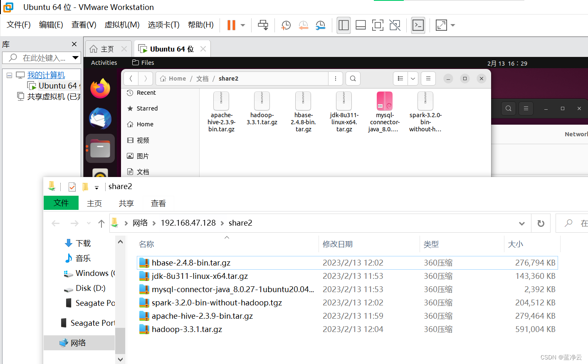The width and height of the screenshot is (588, 364).
Task: Open the power options dropdown beside pause
Action: (243, 25)
